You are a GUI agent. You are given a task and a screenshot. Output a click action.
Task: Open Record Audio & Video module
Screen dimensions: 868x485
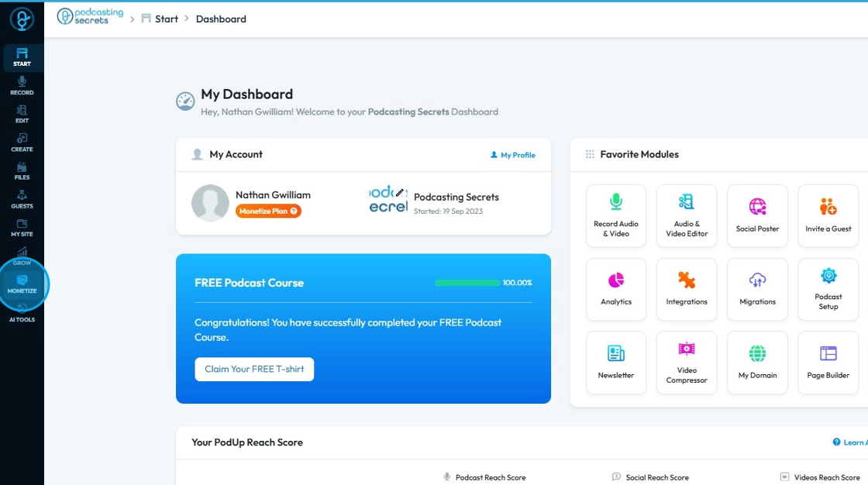point(616,216)
